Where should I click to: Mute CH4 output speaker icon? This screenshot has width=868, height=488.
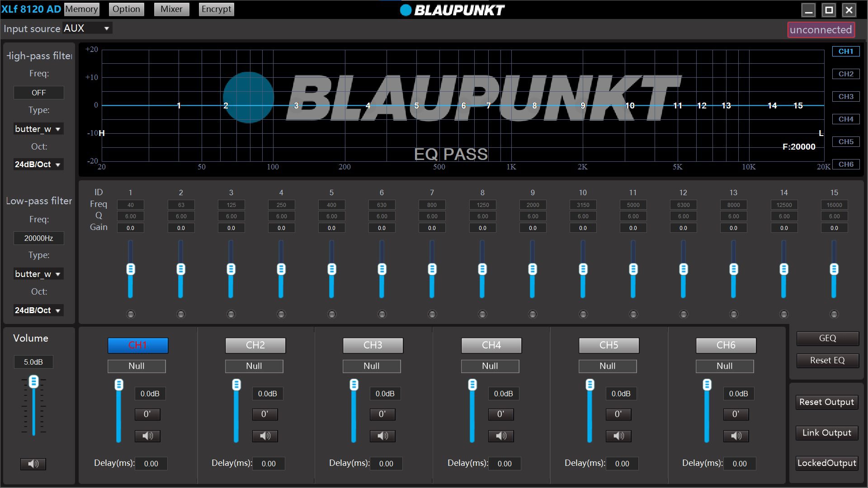501,436
